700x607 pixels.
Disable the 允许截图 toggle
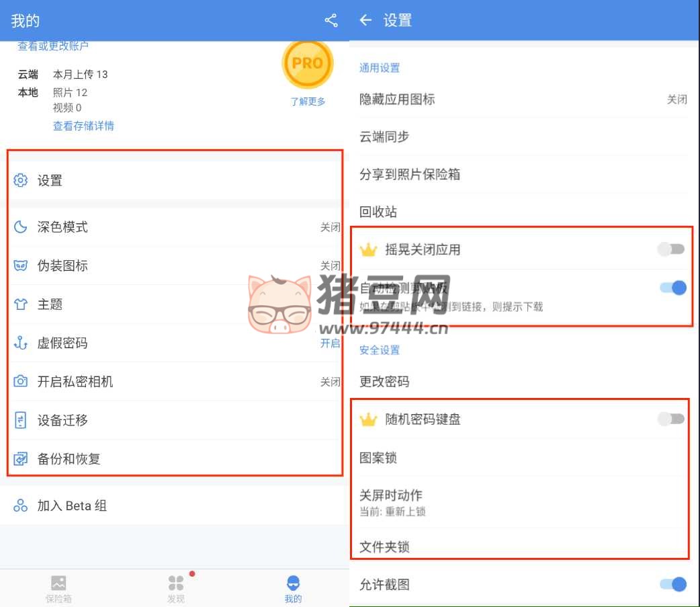click(x=673, y=584)
